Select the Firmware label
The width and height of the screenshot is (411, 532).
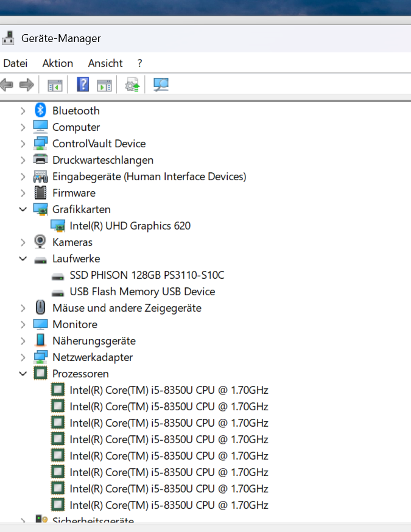coord(74,193)
